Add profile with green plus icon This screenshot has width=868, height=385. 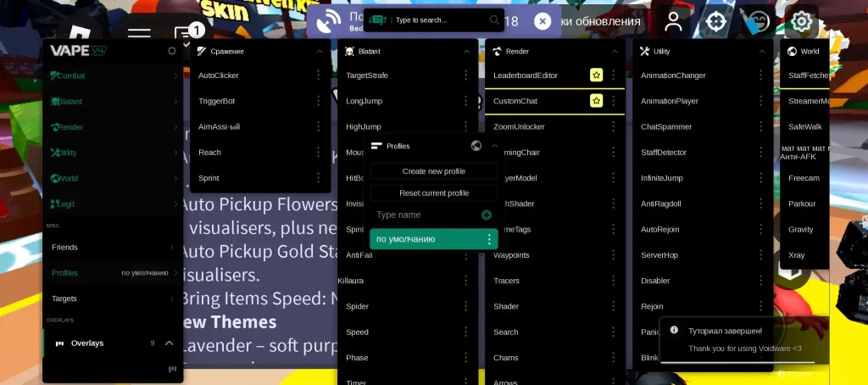click(x=486, y=215)
